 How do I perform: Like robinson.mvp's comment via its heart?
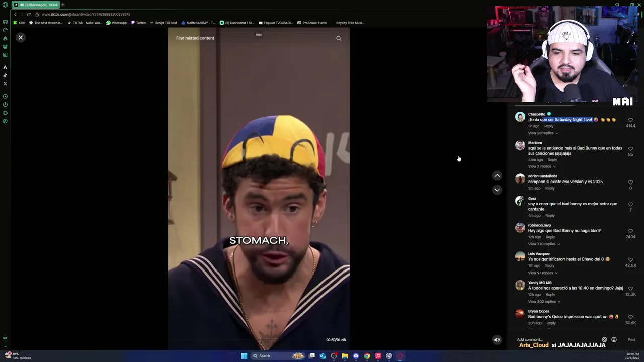(630, 232)
